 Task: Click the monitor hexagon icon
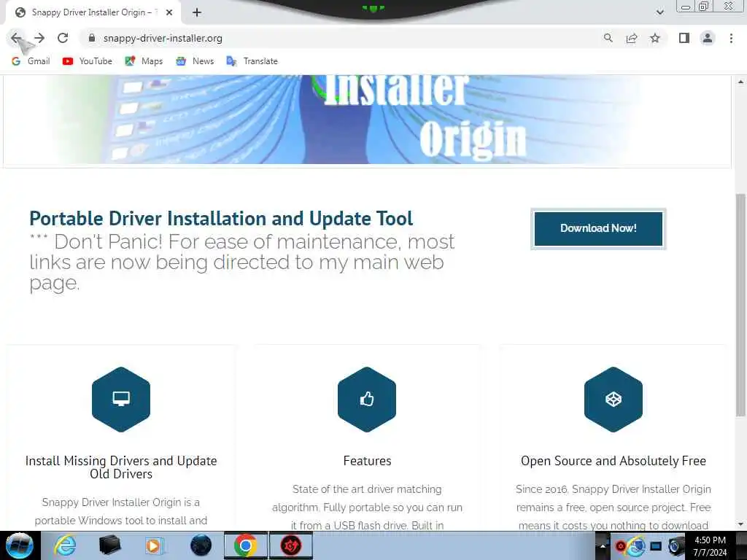pos(121,399)
